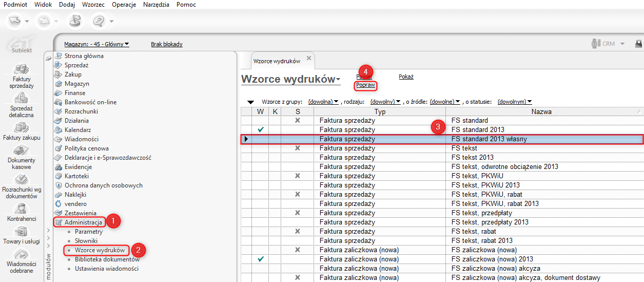Viewport: 644px width, 282px height.
Task: Open Towary i usługi shortcut icon
Action: (x=22, y=231)
